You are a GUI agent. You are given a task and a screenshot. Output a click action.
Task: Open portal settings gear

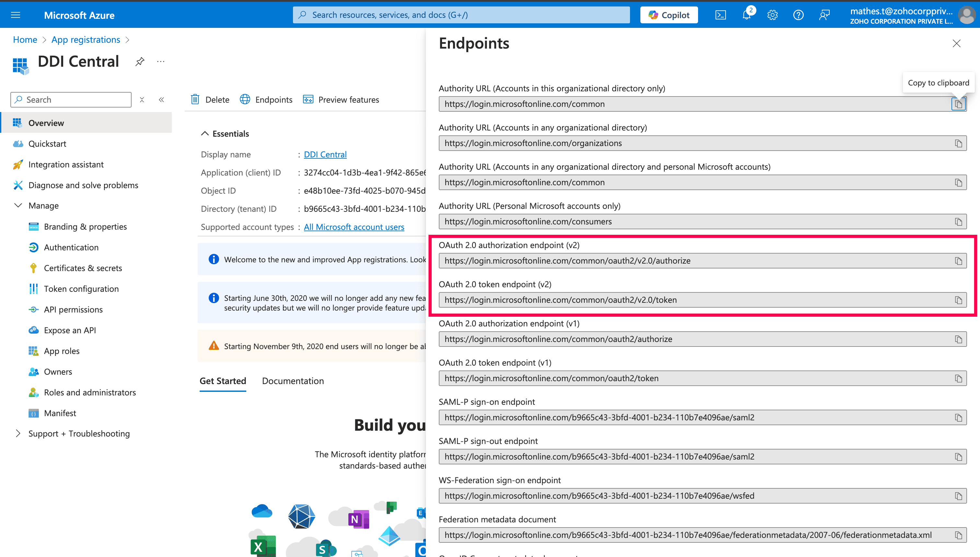coord(773,15)
